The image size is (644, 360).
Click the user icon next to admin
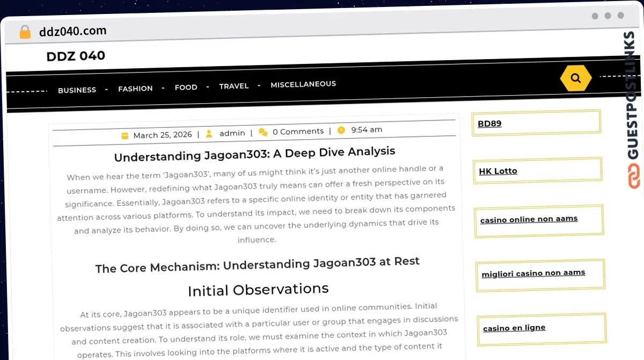[209, 133]
